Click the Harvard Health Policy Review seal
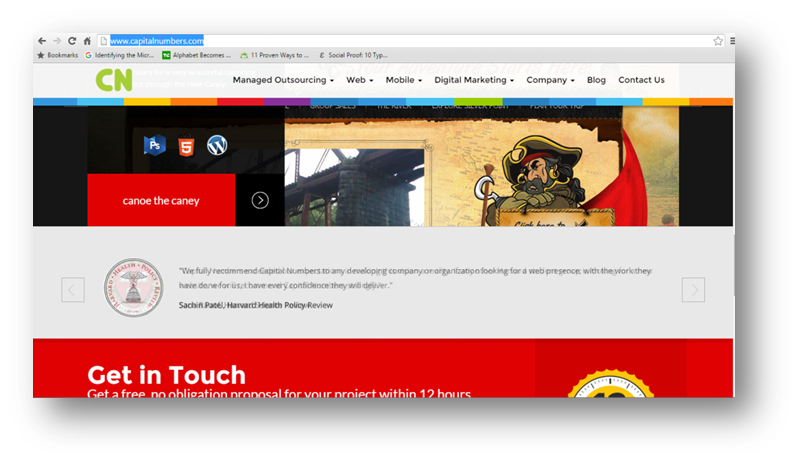800x463 pixels. pos(134,287)
